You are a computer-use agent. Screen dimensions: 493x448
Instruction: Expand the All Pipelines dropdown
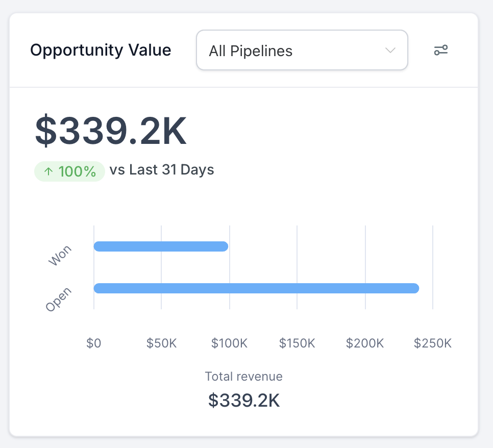click(x=301, y=51)
